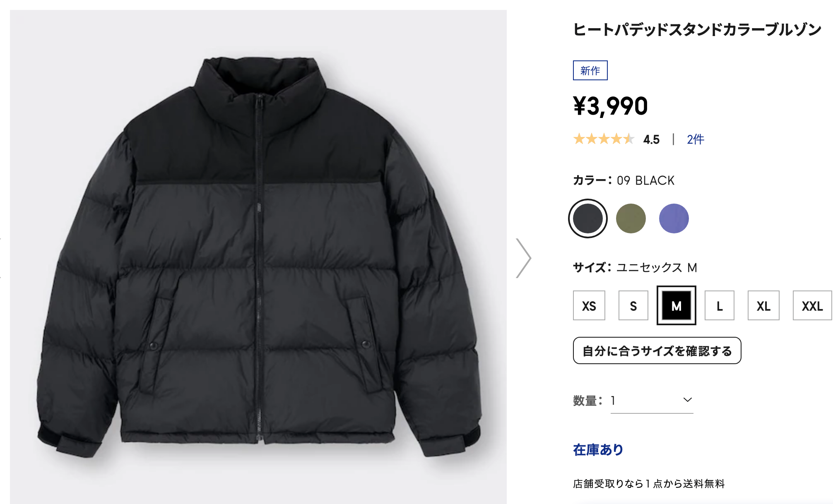
Task: Pick the purple-blue color swatch
Action: click(674, 218)
